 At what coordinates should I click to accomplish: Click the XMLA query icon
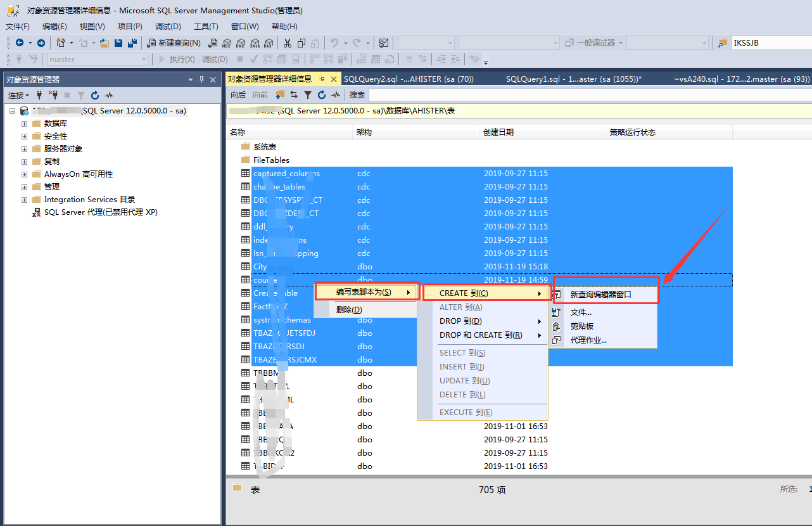(255, 43)
